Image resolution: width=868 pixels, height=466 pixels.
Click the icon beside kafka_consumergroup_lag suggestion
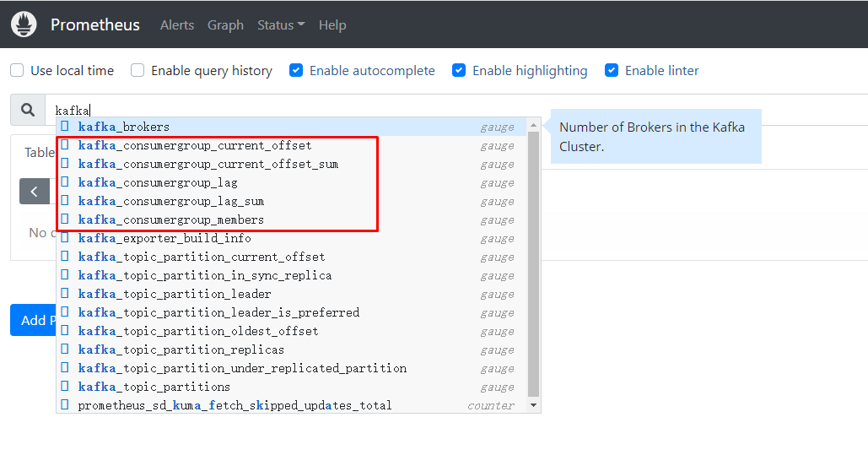point(65,182)
